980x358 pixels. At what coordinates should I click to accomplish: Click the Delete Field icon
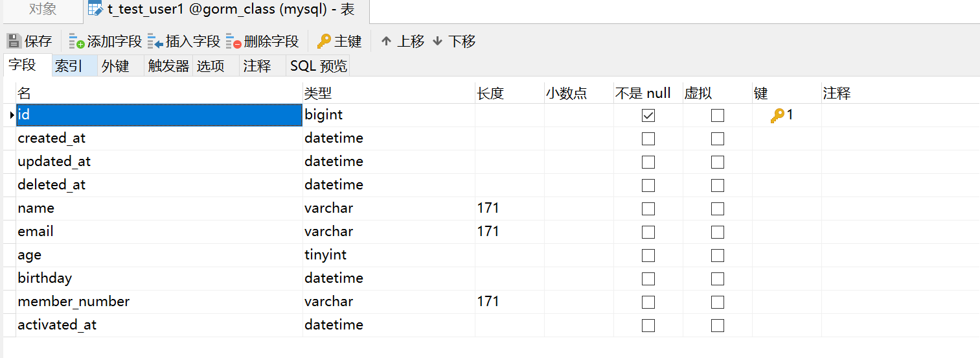coord(233,42)
